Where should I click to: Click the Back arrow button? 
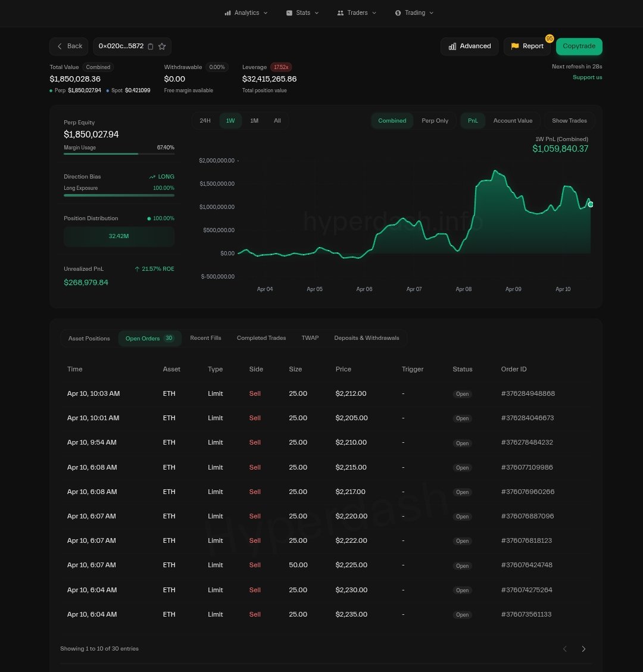[68, 46]
